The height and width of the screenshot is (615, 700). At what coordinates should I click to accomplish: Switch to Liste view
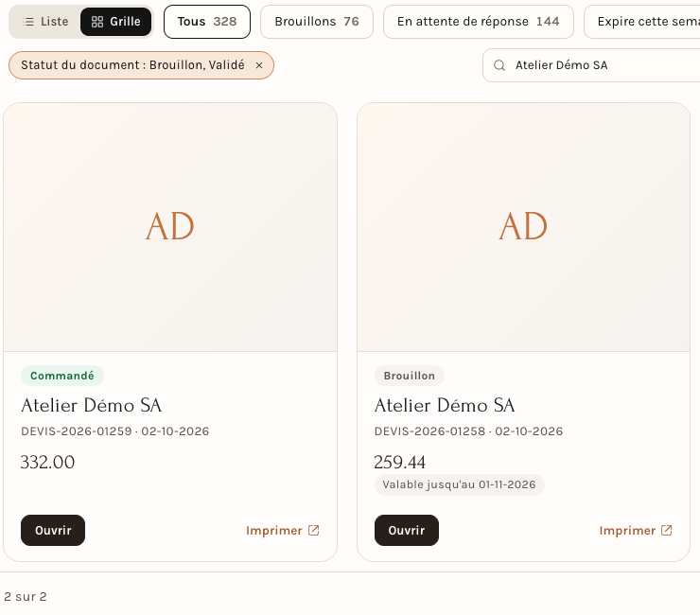(45, 22)
